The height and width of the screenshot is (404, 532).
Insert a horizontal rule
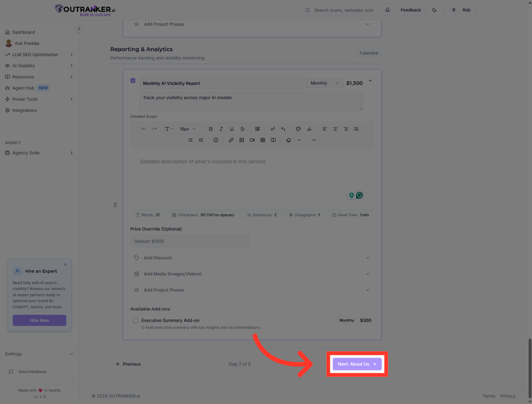tap(299, 140)
